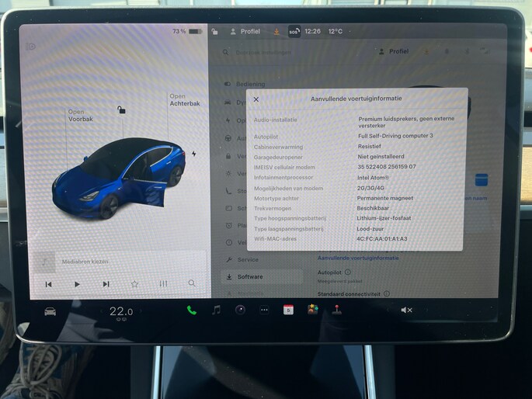This screenshot has height=399, width=532.
Task: Select the Service settings menu item
Action: (247, 259)
